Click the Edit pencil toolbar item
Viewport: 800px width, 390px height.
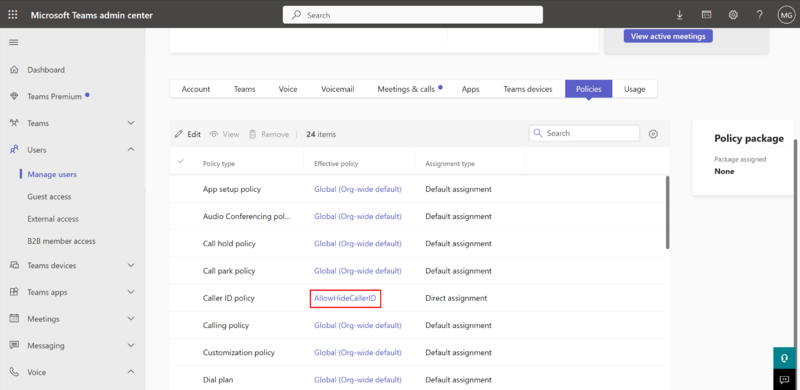pos(187,134)
